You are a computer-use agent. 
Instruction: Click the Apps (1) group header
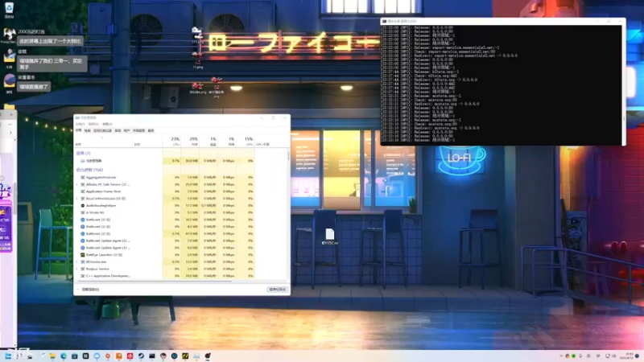[83, 153]
